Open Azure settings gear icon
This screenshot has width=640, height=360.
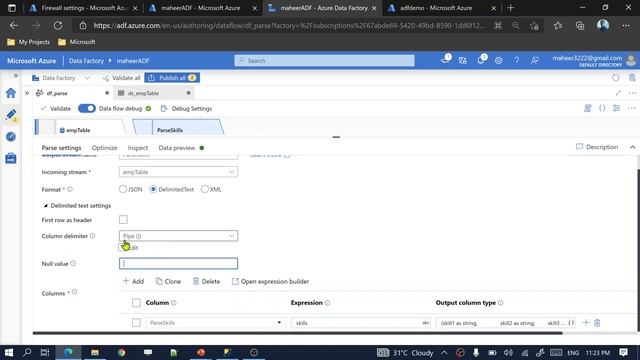[498, 60]
